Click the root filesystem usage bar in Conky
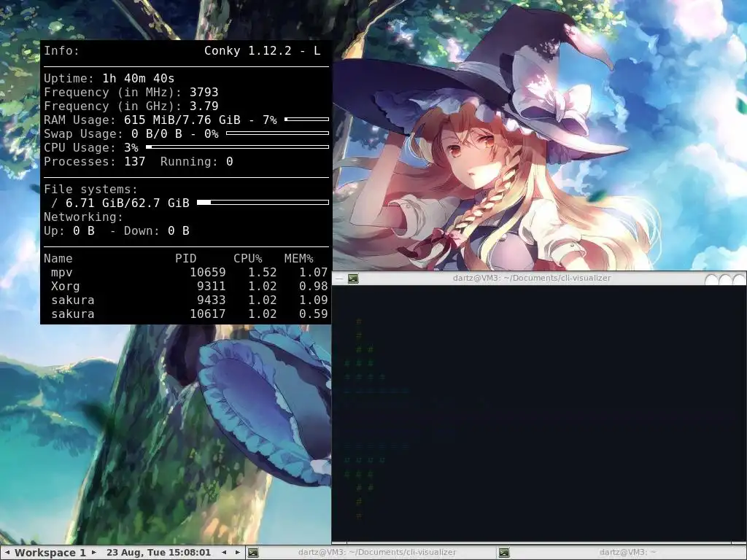Screen dimensions: 747x560 pos(263,203)
